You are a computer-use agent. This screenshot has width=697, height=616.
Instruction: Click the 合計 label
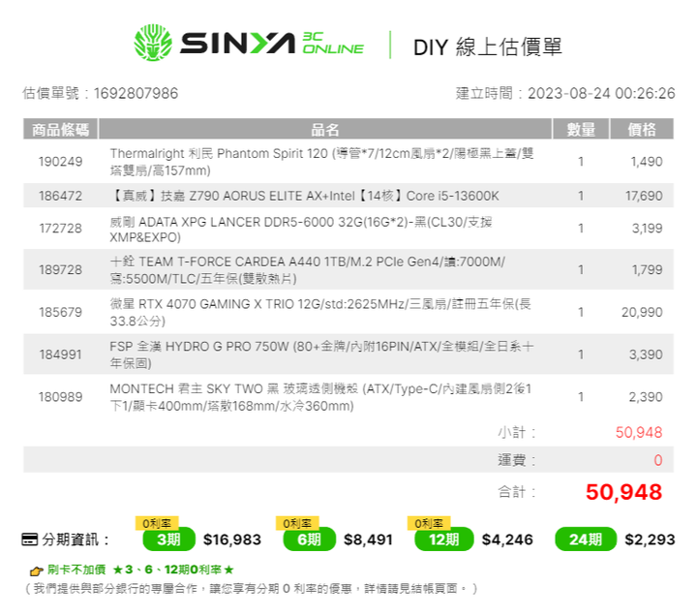click(x=517, y=492)
